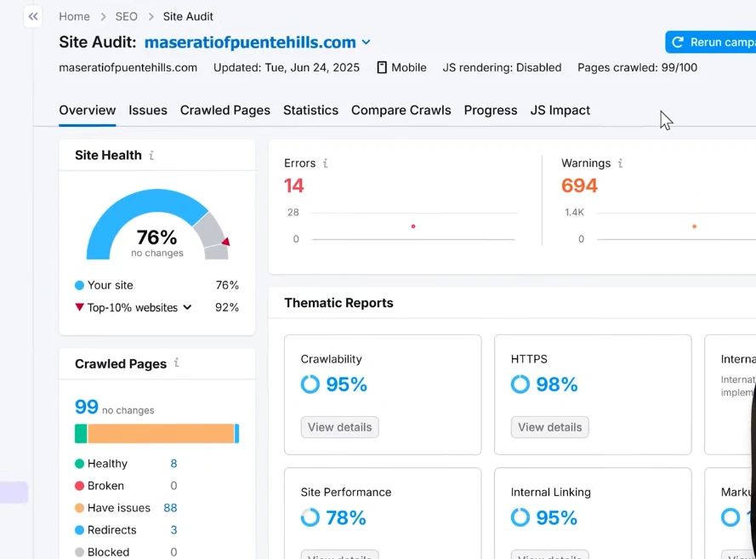Click the HTTPS progress ring icon
This screenshot has width=756, height=559.
(x=520, y=385)
